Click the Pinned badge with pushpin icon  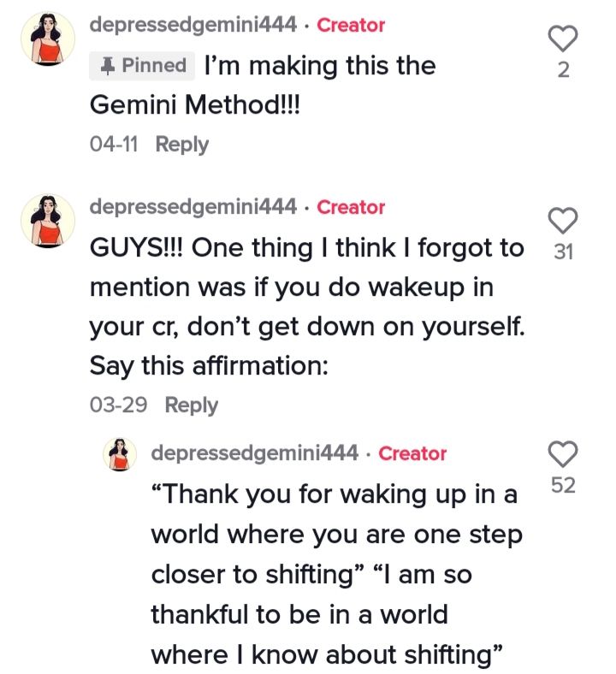[142, 66]
